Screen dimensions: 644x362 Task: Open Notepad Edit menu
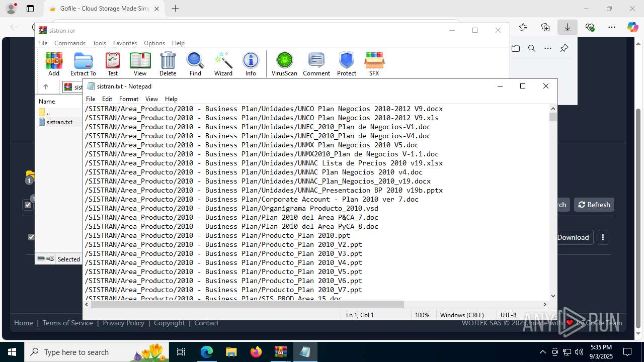click(x=107, y=99)
